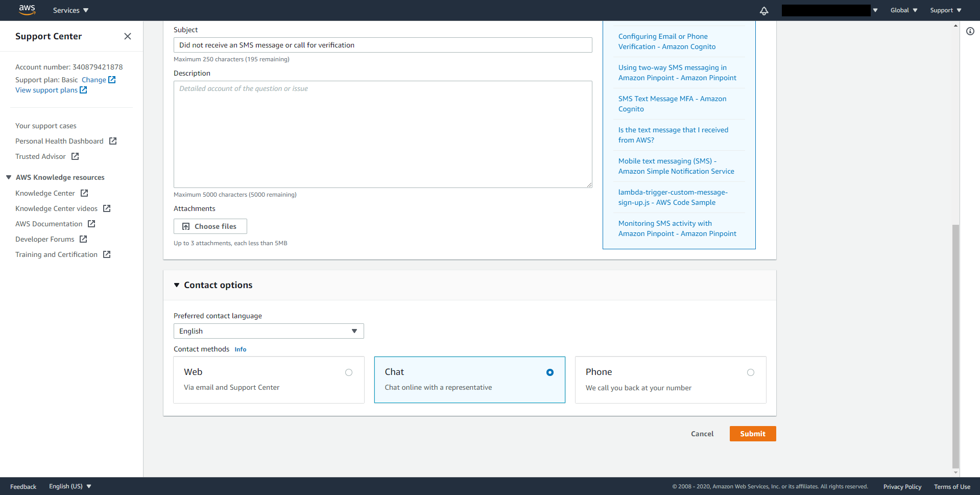Viewport: 980px width, 495px height.
Task: Click external icon beside Personal Health Dashboard
Action: 113,141
